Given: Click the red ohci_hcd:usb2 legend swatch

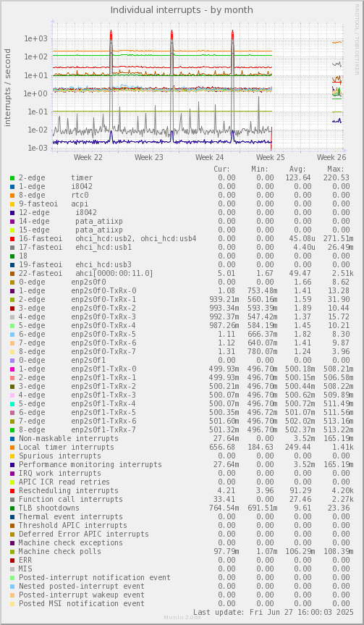Looking at the screenshot, I should point(12,239).
